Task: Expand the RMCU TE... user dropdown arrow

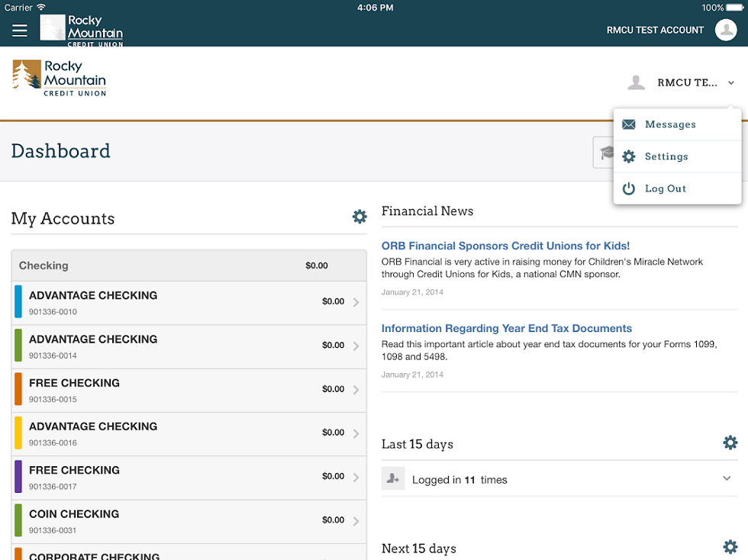Action: coord(731,83)
